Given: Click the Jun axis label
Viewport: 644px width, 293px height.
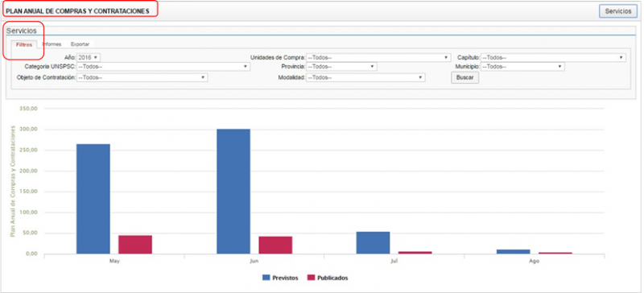Looking at the screenshot, I should (x=254, y=262).
